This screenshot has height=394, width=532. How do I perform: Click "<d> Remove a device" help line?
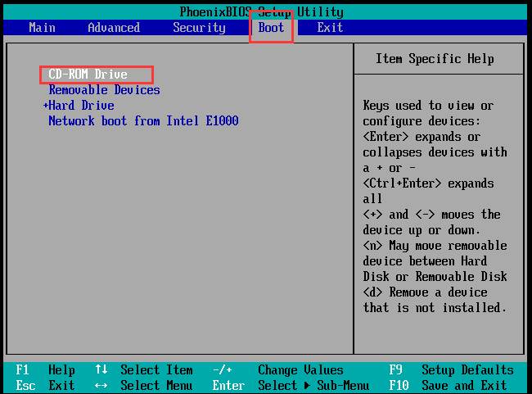click(425, 292)
